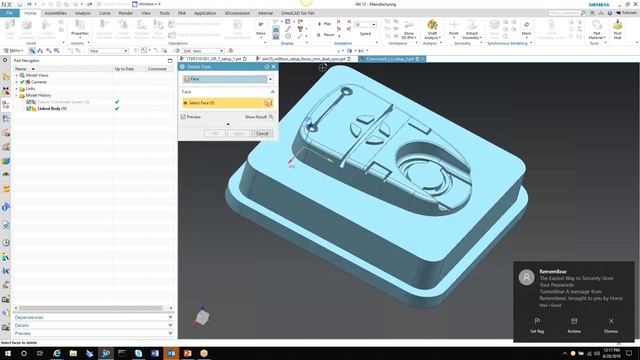Switch to the Curve ribbon tab
This screenshot has height=360, width=640.
(104, 13)
